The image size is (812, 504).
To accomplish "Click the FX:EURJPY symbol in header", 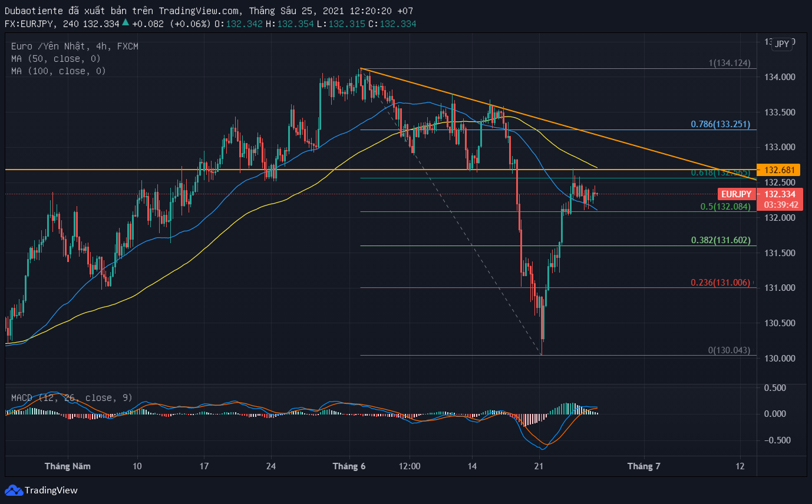I will coord(29,24).
